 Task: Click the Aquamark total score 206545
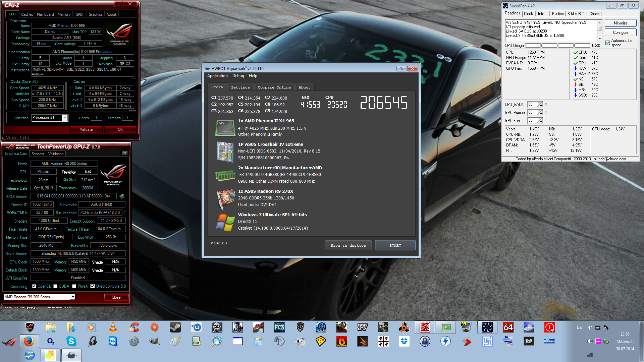point(384,103)
